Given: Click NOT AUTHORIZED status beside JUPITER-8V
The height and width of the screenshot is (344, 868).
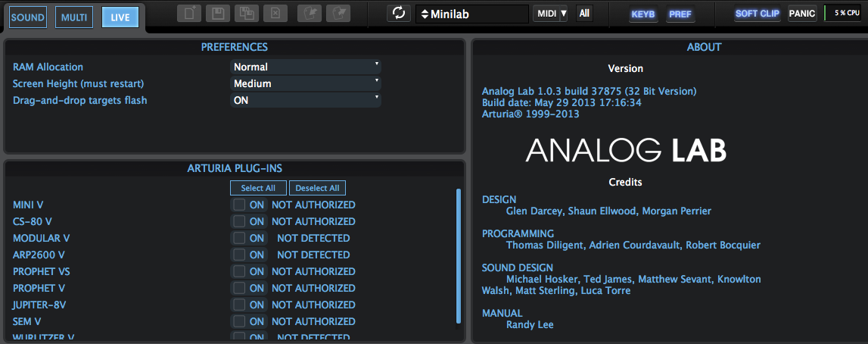Looking at the screenshot, I should tap(313, 305).
